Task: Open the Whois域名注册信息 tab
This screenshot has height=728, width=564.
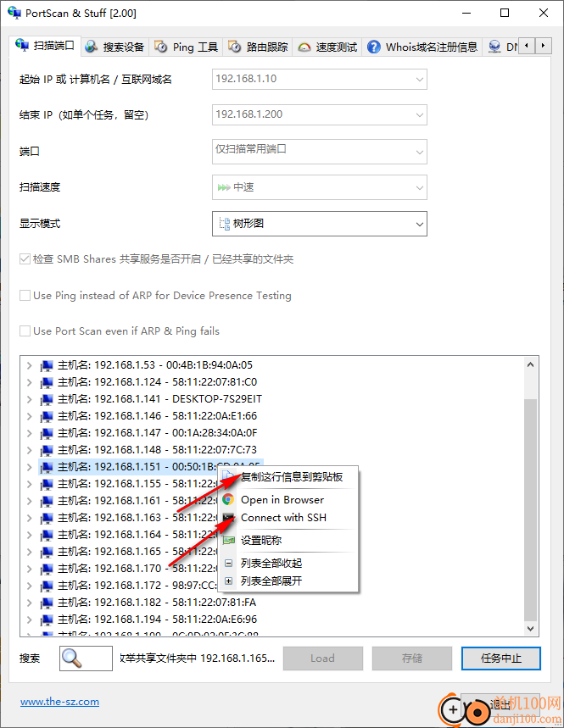Action: 422,47
